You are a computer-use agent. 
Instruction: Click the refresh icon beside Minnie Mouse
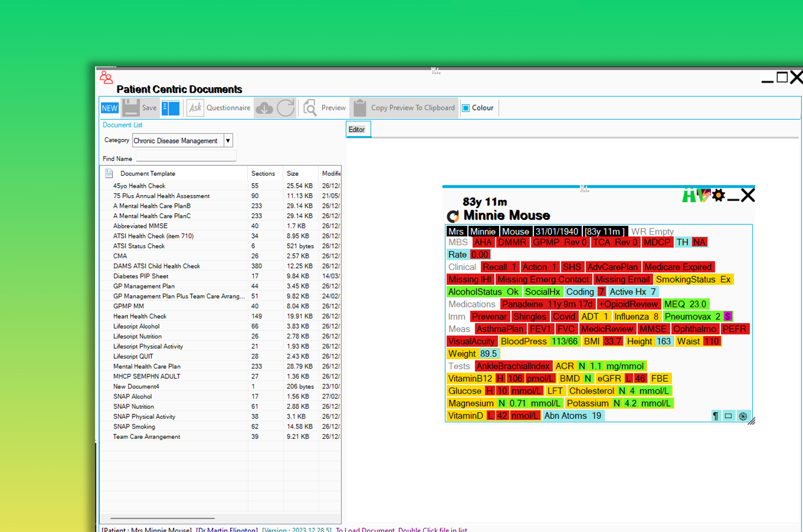pyautogui.click(x=453, y=216)
